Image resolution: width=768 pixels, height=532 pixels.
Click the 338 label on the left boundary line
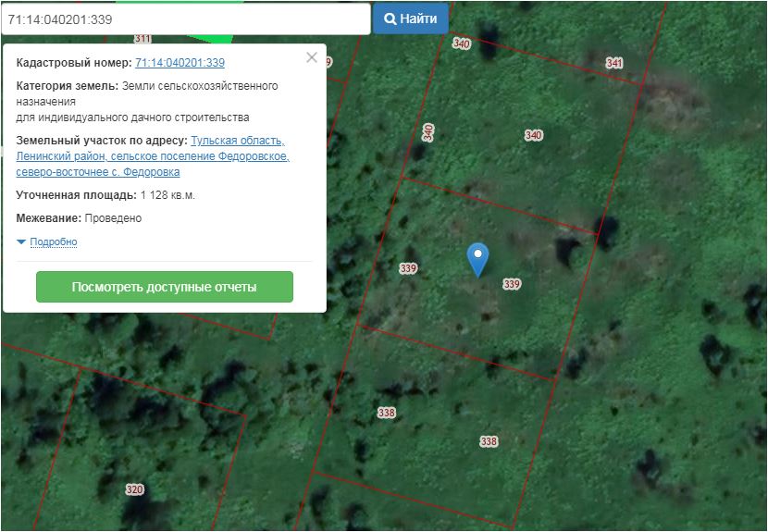tap(387, 412)
